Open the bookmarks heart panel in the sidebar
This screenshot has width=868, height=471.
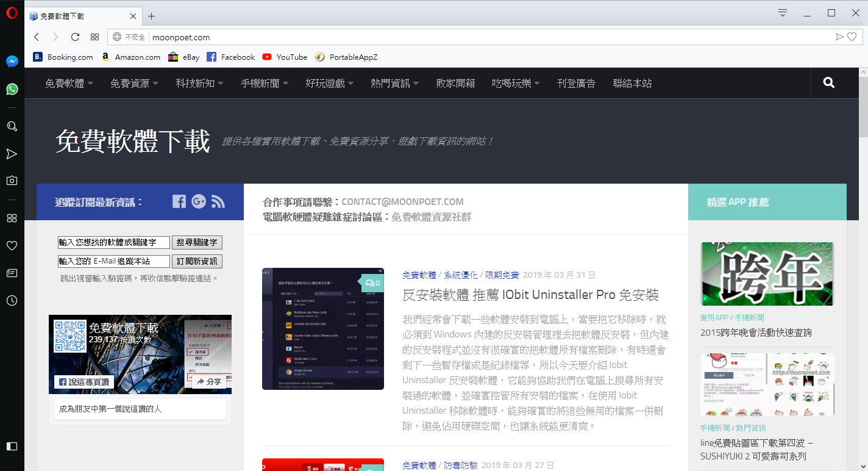pyautogui.click(x=12, y=245)
